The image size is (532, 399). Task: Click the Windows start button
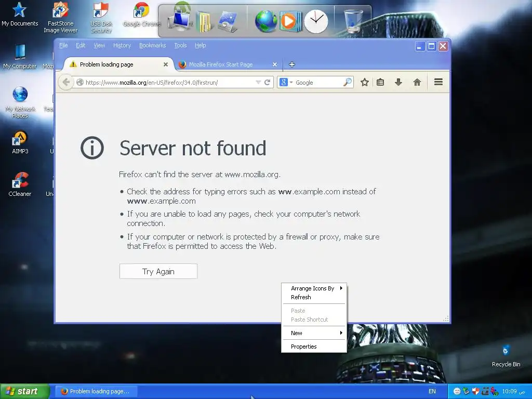click(x=24, y=391)
